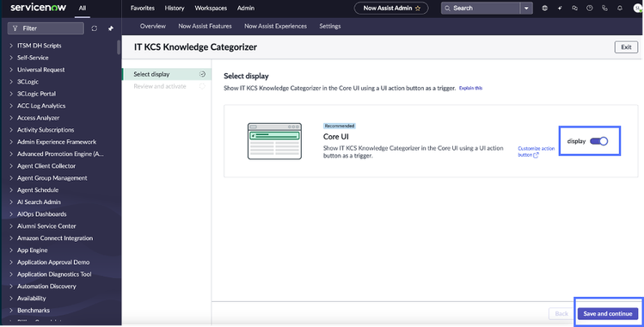This screenshot has width=644, height=327.
Task: Click the Filter navigator input field
Action: (x=46, y=28)
